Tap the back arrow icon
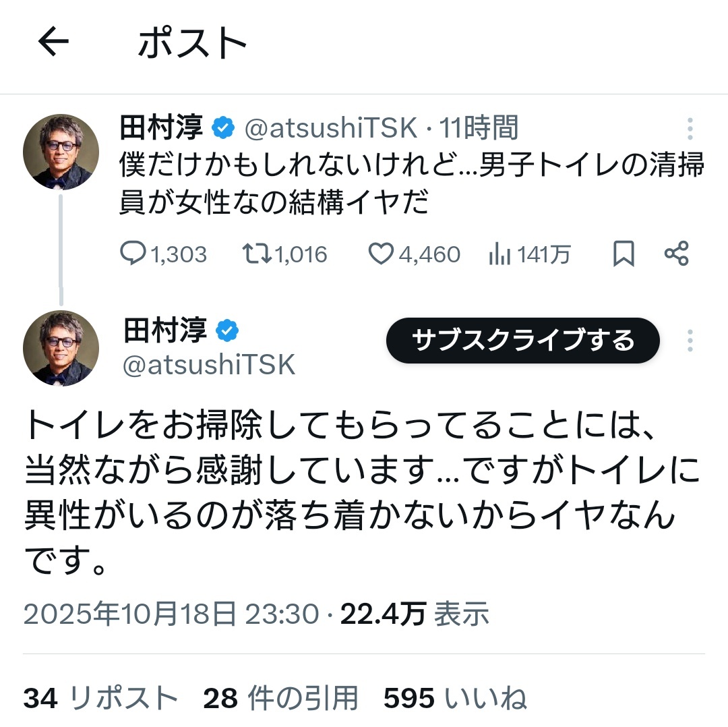This screenshot has height=727, width=728. pos(53,43)
